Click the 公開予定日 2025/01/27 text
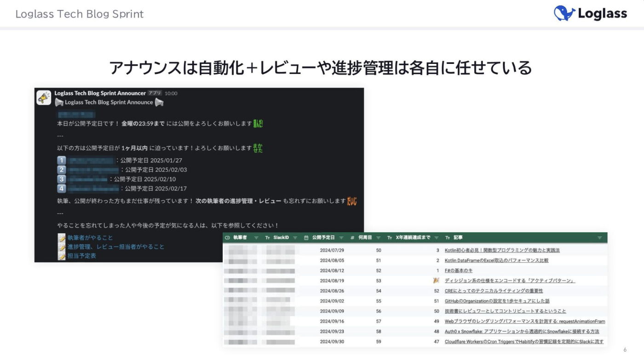The height and width of the screenshot is (360, 644). click(151, 160)
